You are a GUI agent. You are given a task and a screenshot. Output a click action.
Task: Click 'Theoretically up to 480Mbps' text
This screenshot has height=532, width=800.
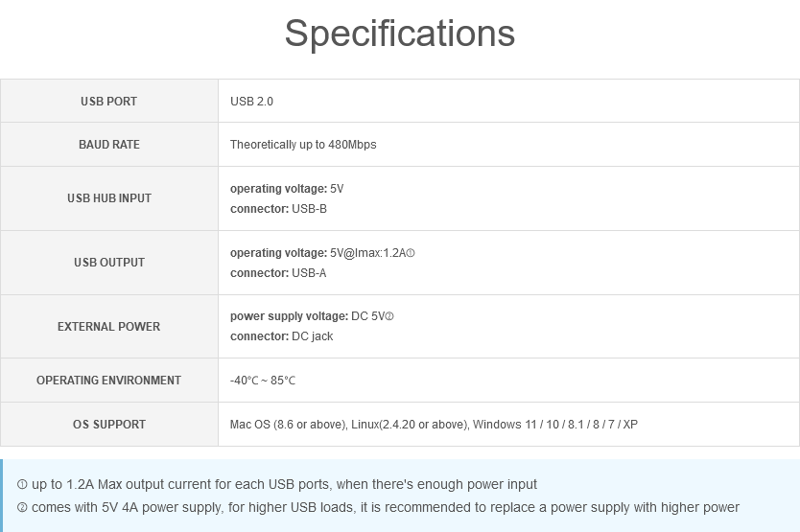point(303,145)
